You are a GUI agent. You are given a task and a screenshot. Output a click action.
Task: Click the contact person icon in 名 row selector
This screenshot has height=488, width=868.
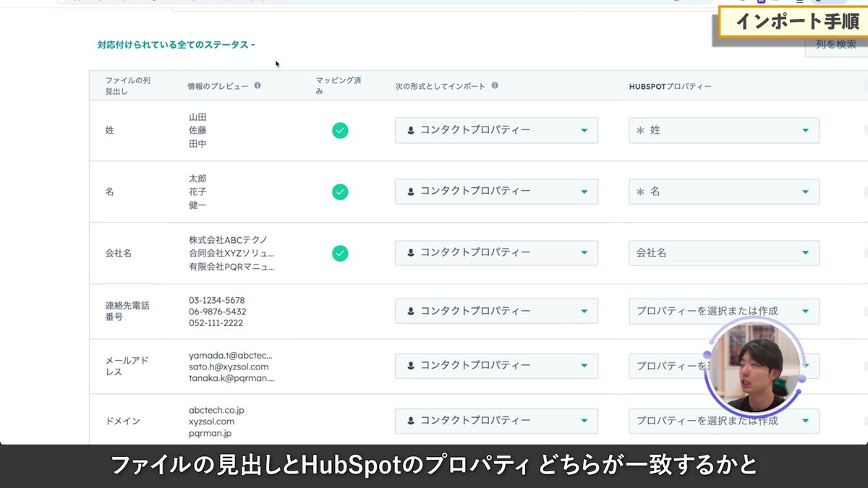pos(409,192)
